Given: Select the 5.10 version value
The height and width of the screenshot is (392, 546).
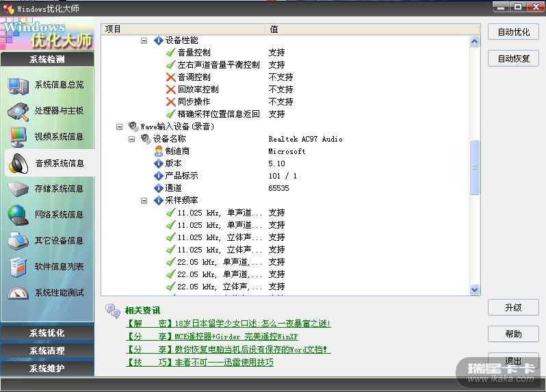Looking at the screenshot, I should pos(276,164).
